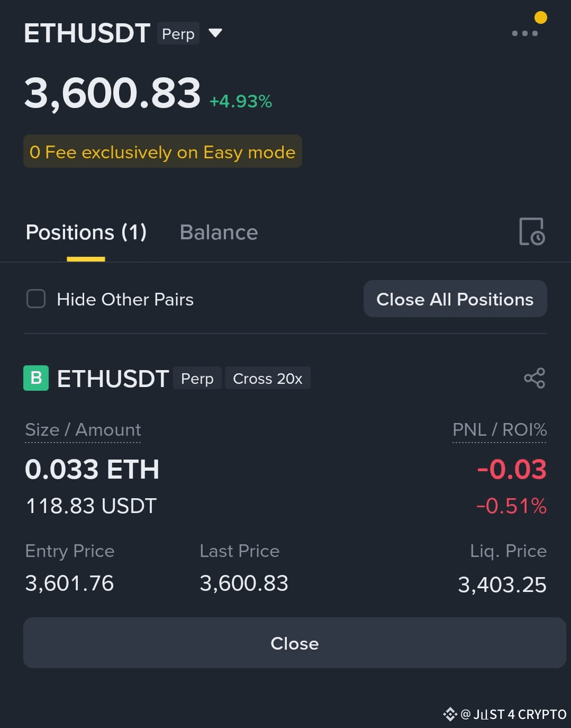Switch to the Balance tab
571x728 pixels.
coord(219,232)
